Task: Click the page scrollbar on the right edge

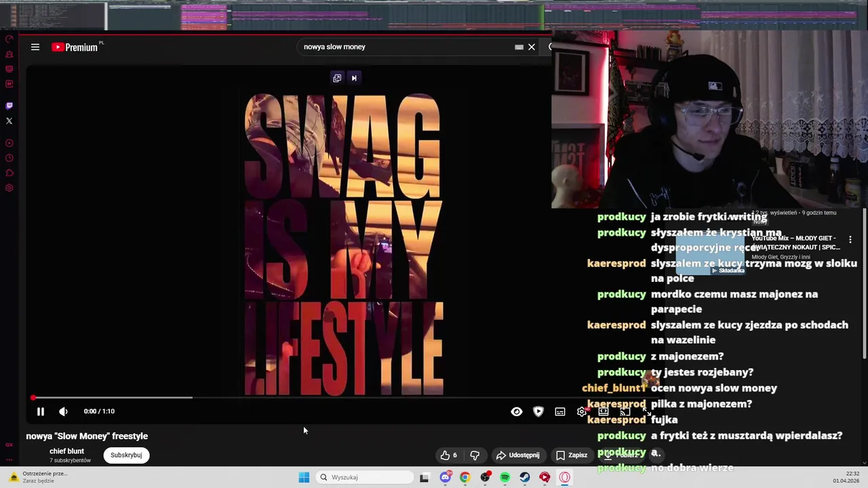Action: point(864,285)
